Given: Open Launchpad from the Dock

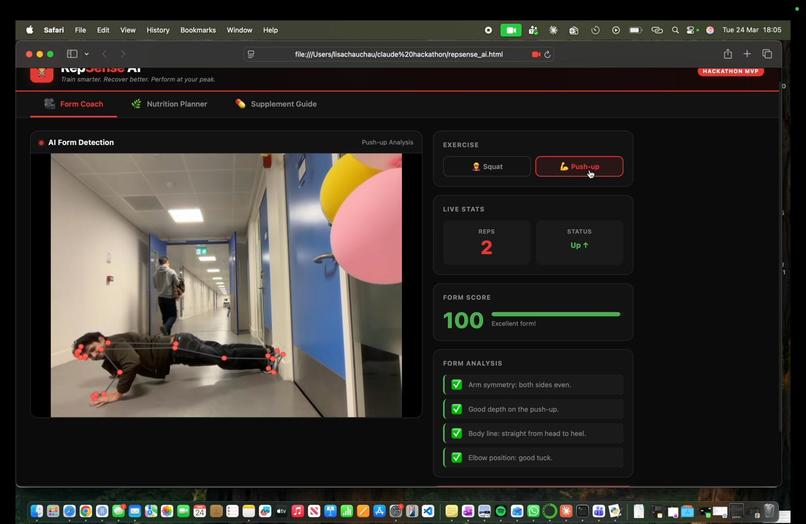Looking at the screenshot, I should 53,511.
